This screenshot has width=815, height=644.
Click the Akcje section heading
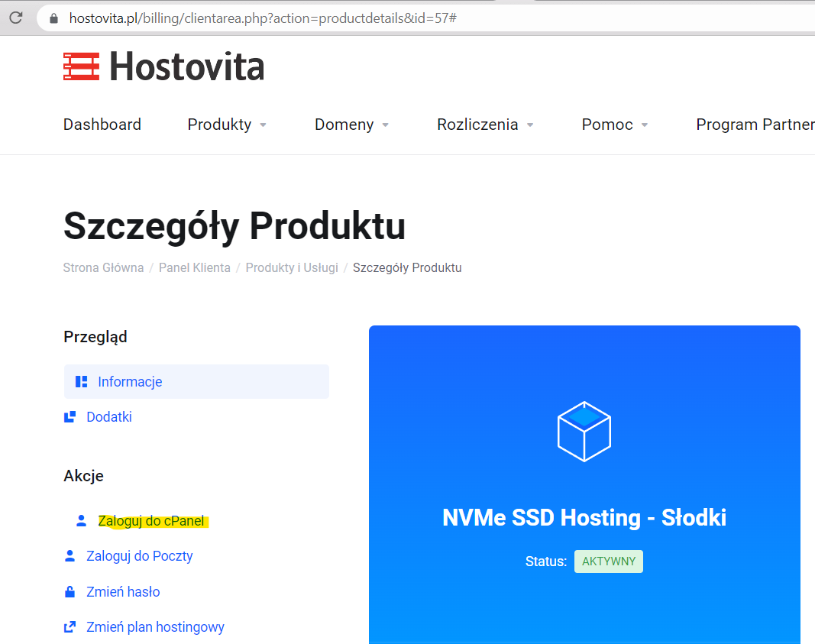84,476
